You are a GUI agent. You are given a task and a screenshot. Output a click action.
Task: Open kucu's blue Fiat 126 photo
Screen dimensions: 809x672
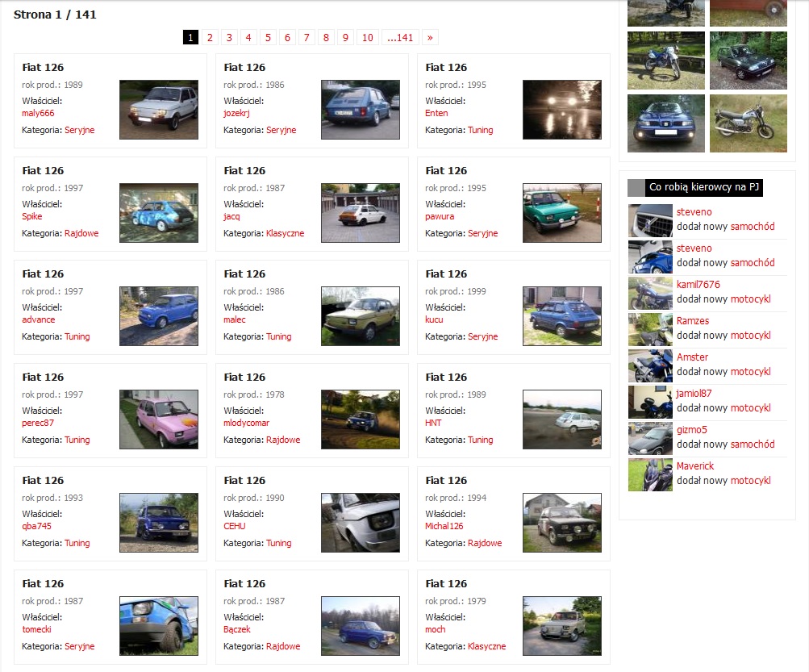coord(562,316)
